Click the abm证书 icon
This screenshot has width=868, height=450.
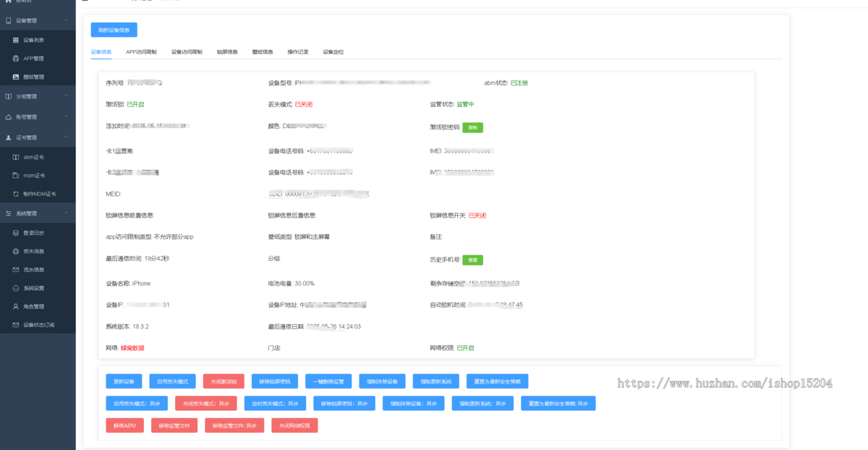[x=16, y=156]
